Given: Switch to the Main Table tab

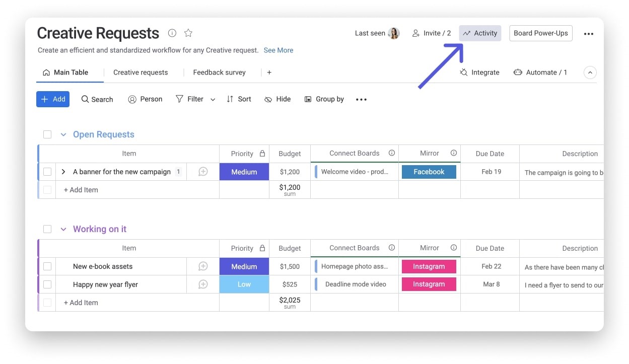Looking at the screenshot, I should [x=65, y=72].
